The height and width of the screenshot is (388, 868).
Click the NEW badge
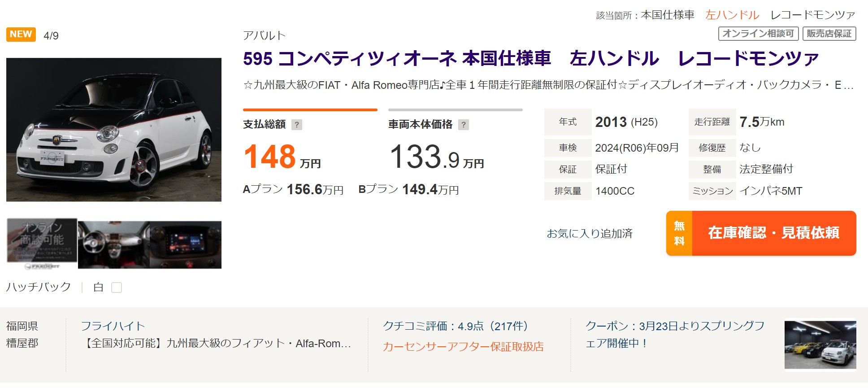21,35
